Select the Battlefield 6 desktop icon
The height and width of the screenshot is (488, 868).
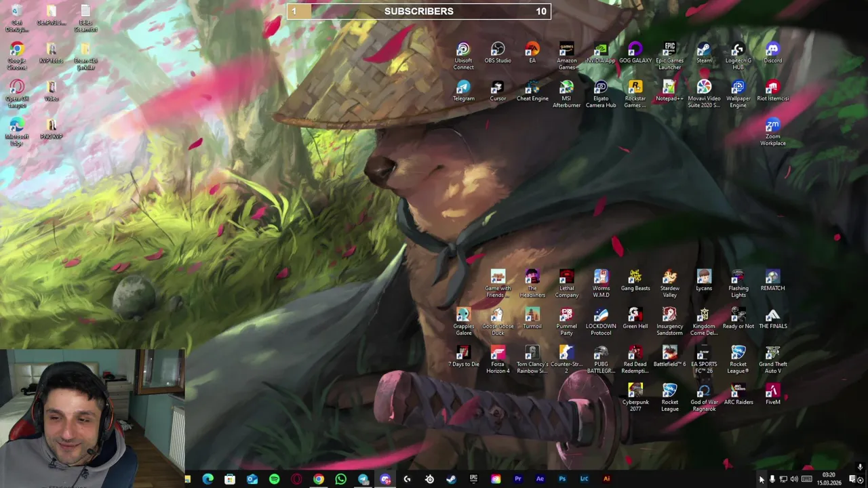pyautogui.click(x=669, y=357)
